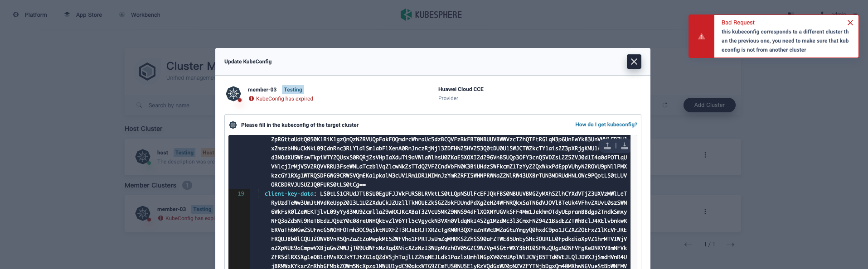Image resolution: width=868 pixels, height=269 pixels.
Task: Click the red KubeConfig has expired warning in the dialog
Action: (281, 99)
